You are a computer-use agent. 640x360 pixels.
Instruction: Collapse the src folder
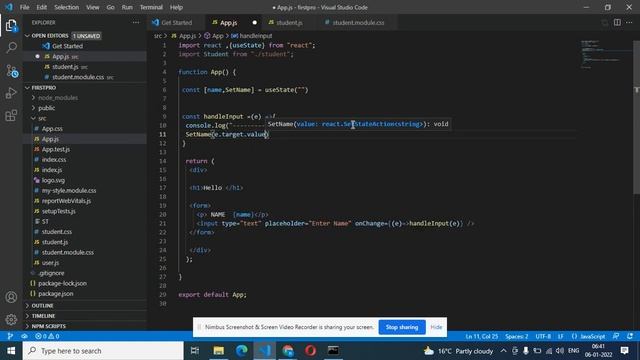tap(42, 118)
